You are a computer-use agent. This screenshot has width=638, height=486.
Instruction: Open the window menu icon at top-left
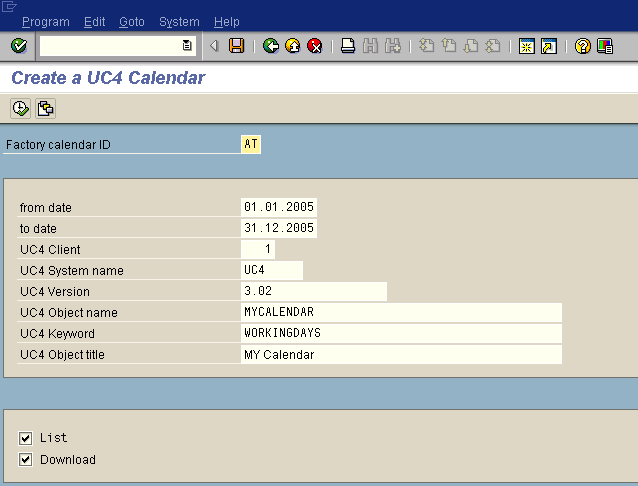click(x=9, y=6)
